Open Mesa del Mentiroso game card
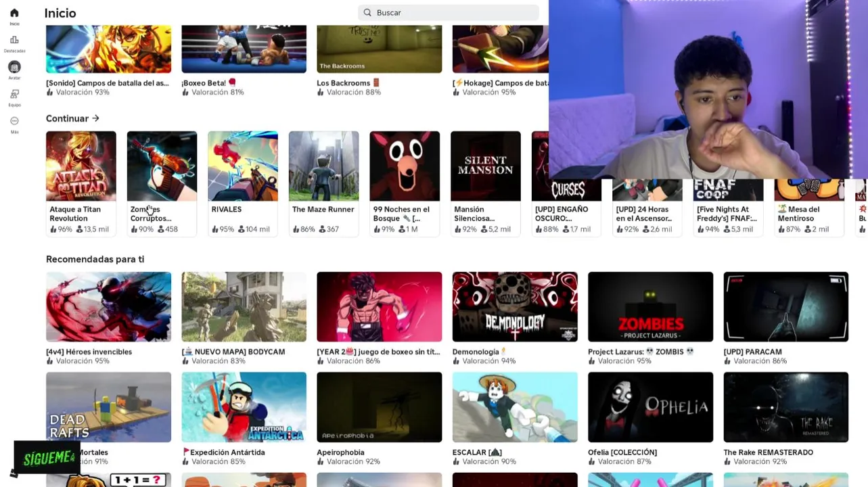This screenshot has width=868, height=487. pyautogui.click(x=809, y=208)
